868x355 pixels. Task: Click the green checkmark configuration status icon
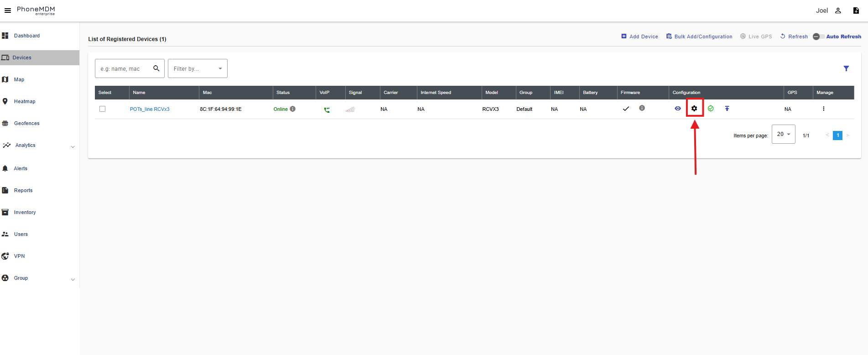tap(711, 109)
